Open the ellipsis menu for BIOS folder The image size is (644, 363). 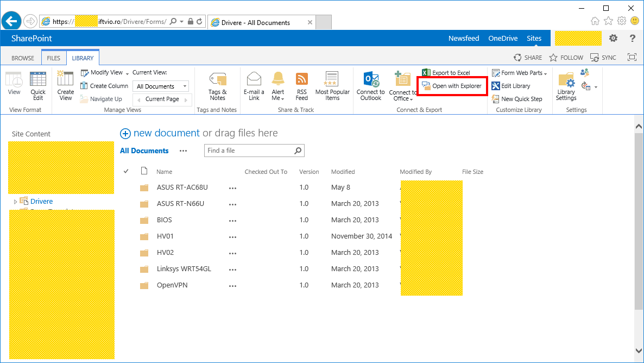click(232, 221)
